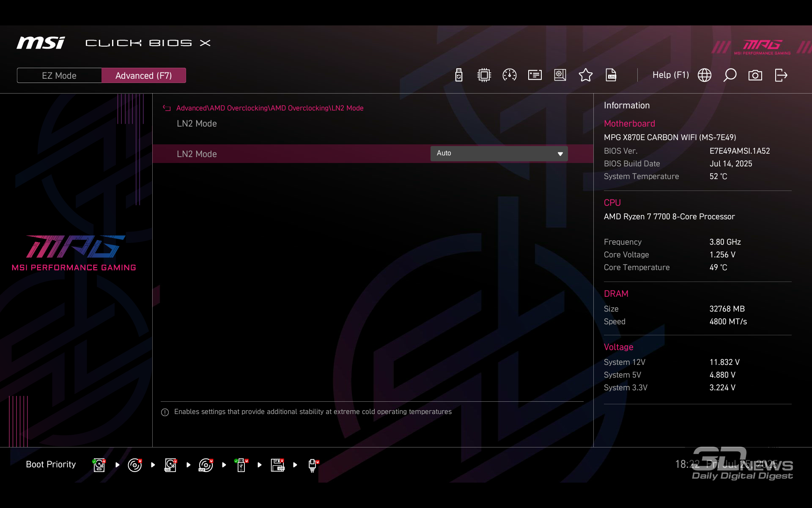Screen dimensions: 812x508
Task: Click 'MPG X870E CARBON WIFI (MS-7E49)' text
Action: [670, 138]
